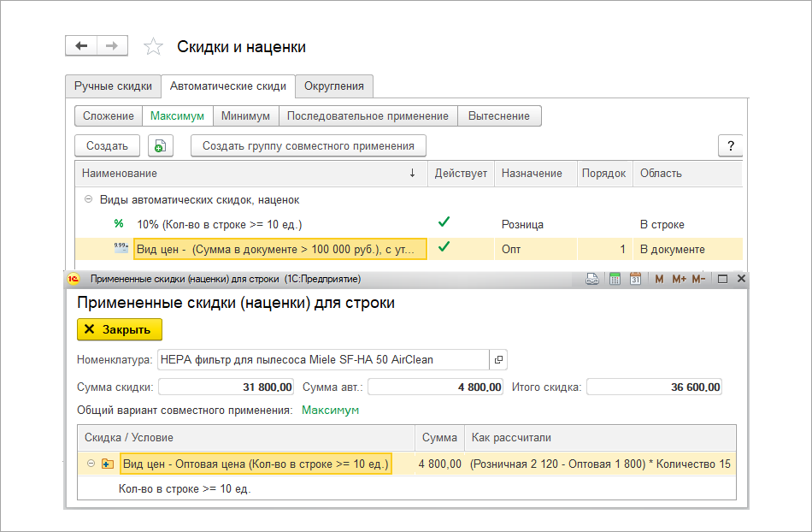Viewport: 812px width, 532px height.
Task: Click the forward navigation arrow
Action: pyautogui.click(x=112, y=46)
